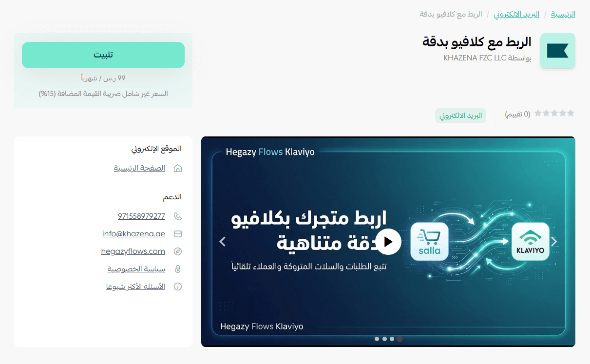Click the البريد الالكتروني category tag
The height and width of the screenshot is (364, 590).
(x=460, y=115)
